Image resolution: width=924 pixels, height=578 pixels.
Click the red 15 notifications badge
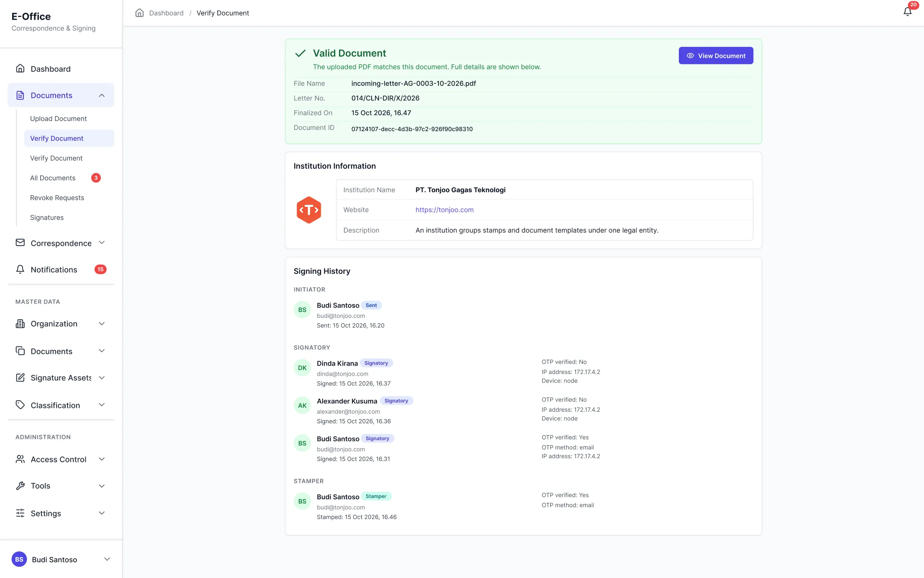tap(100, 269)
